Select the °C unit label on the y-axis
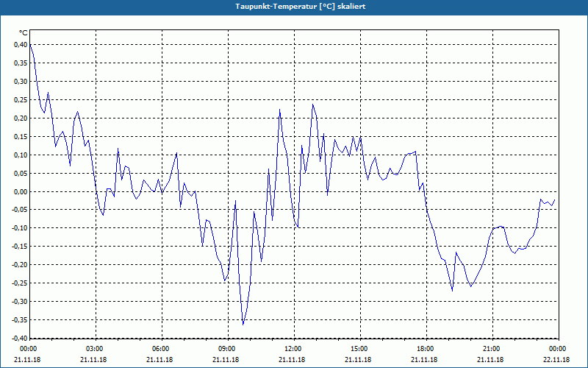This screenshot has width=588, height=368. click(x=24, y=33)
